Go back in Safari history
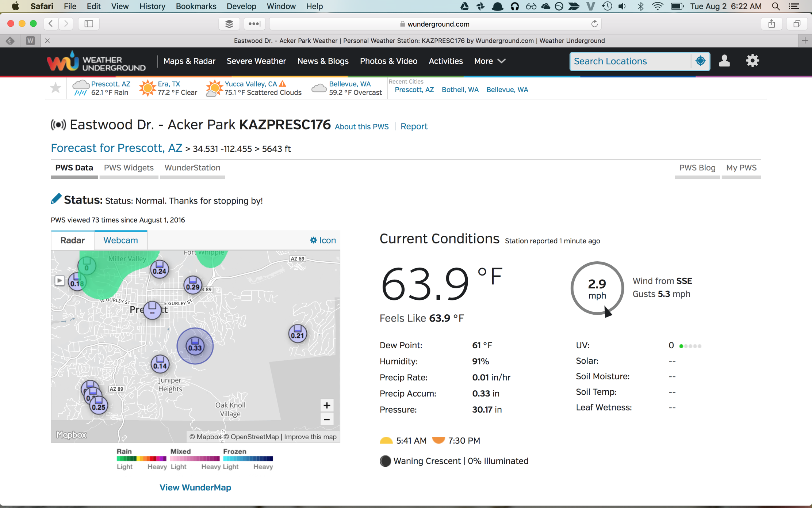This screenshot has height=508, width=812. [x=51, y=24]
